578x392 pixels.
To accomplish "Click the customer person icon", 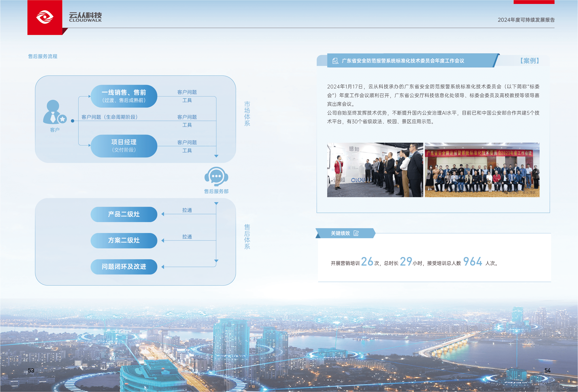I will (x=52, y=112).
